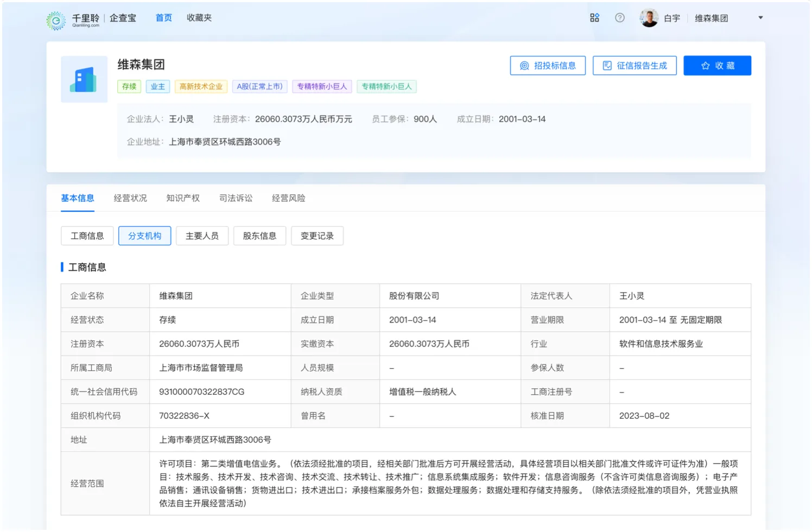Viewport: 812px width, 532px height.
Task: Click the header 注册资本 value 26060.3073万人民币万元
Action: pyautogui.click(x=303, y=119)
